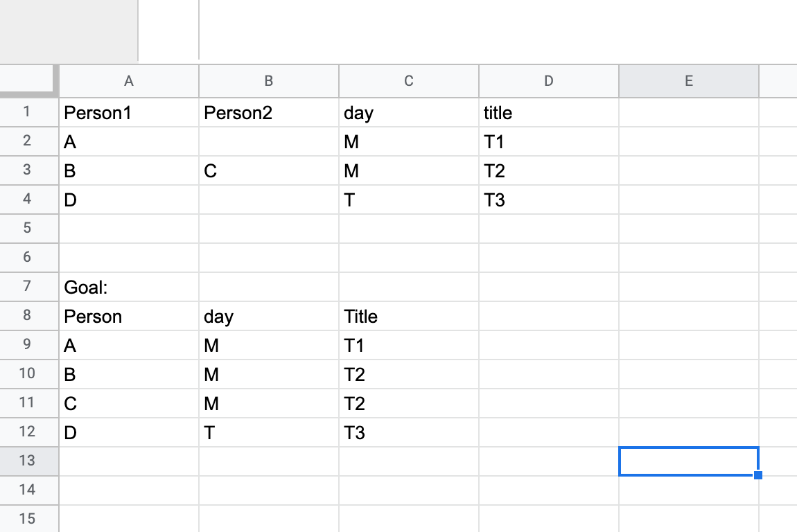797x532 pixels.
Task: Click the day cell in row 8
Action: (x=269, y=316)
